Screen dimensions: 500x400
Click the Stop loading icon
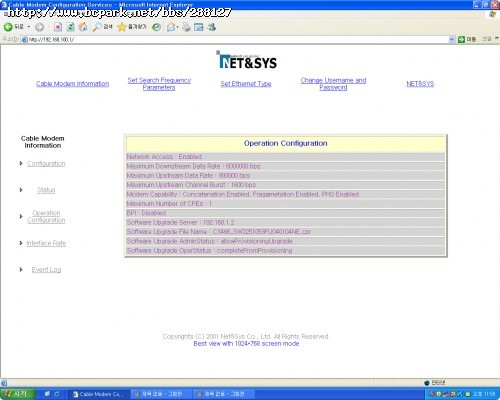click(58, 27)
